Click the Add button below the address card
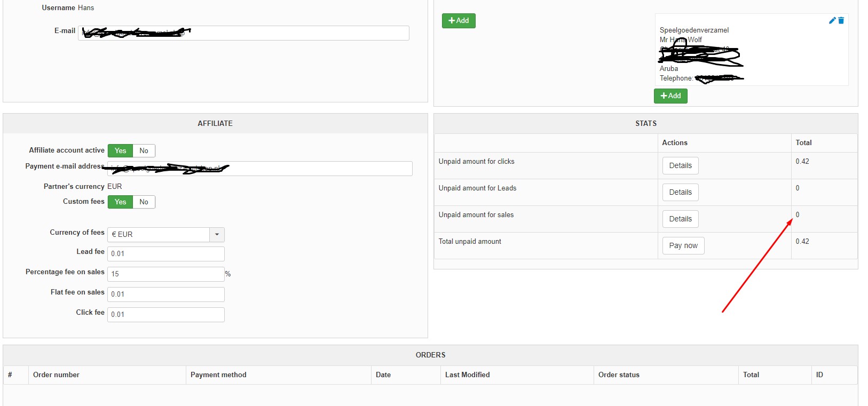This screenshot has width=868, height=406. (670, 96)
